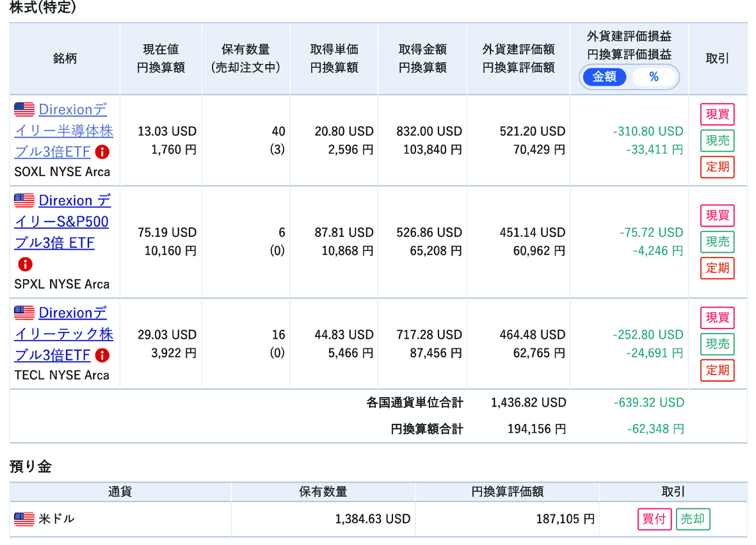Screen dimensions: 756x545
Task: Click the 1,384.63 USD deposit amount
Action: coord(373,519)
